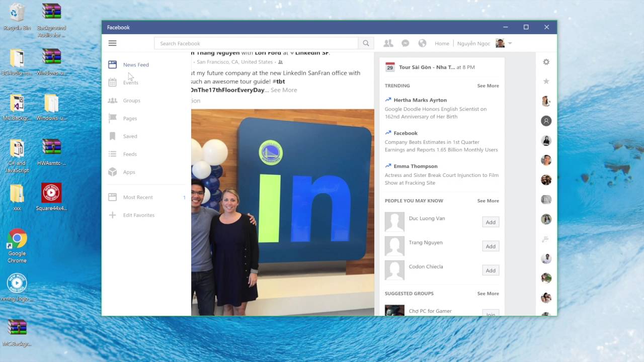Screen dimensions: 644x362
Task: Select the HWAsmtc desktop archive
Action: tap(51, 152)
